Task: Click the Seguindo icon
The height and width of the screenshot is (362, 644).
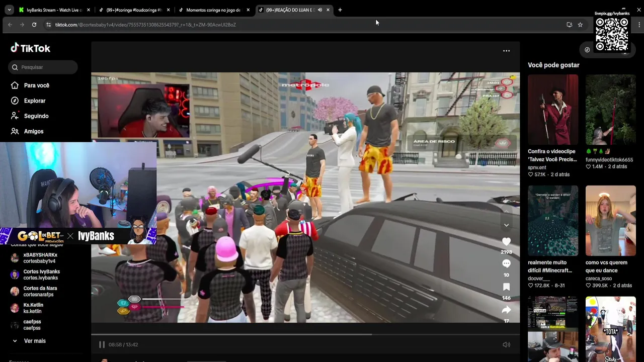Action: click(15, 116)
